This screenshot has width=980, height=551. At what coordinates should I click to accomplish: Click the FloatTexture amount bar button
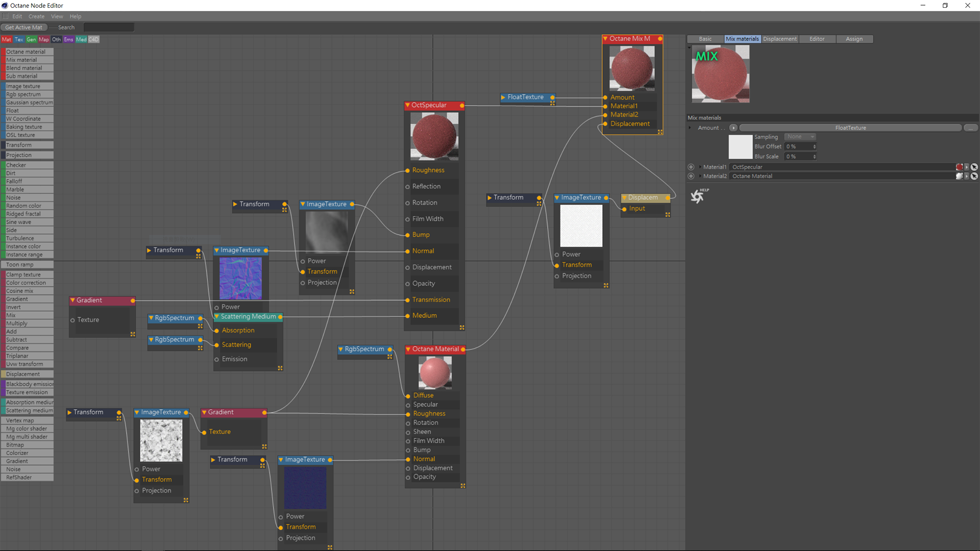pyautogui.click(x=850, y=128)
